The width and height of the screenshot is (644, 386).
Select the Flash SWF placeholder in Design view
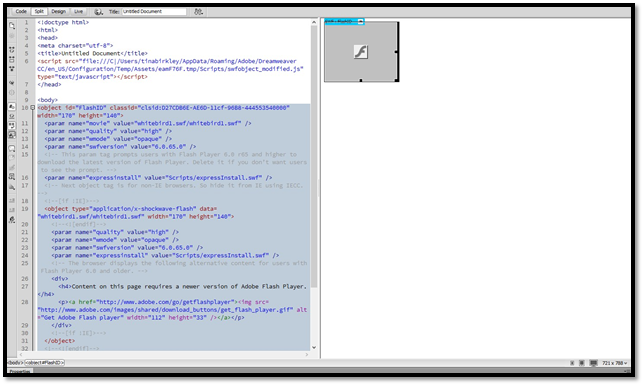point(361,51)
